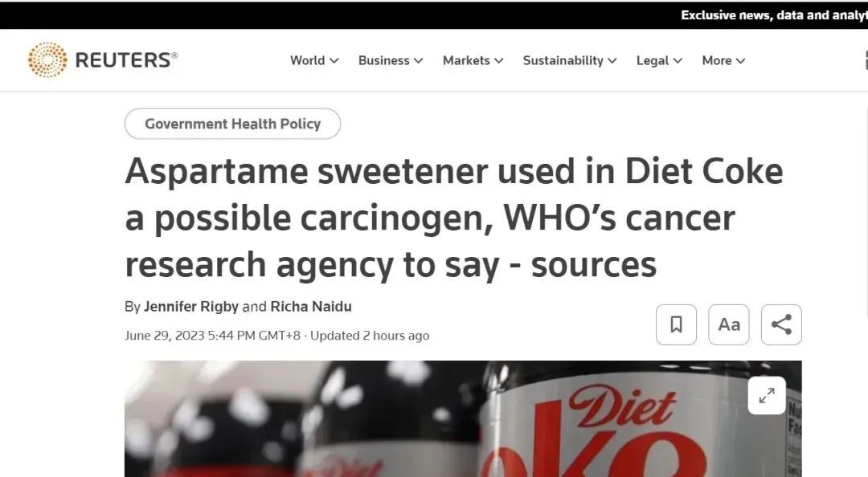Screen dimensions: 868x477
Task: Click the Exclusive news, data and analytics banner
Action: (x=774, y=15)
